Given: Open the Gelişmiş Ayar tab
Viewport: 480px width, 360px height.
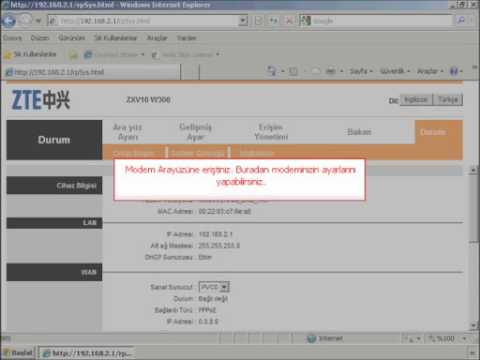Looking at the screenshot, I should [x=195, y=132].
